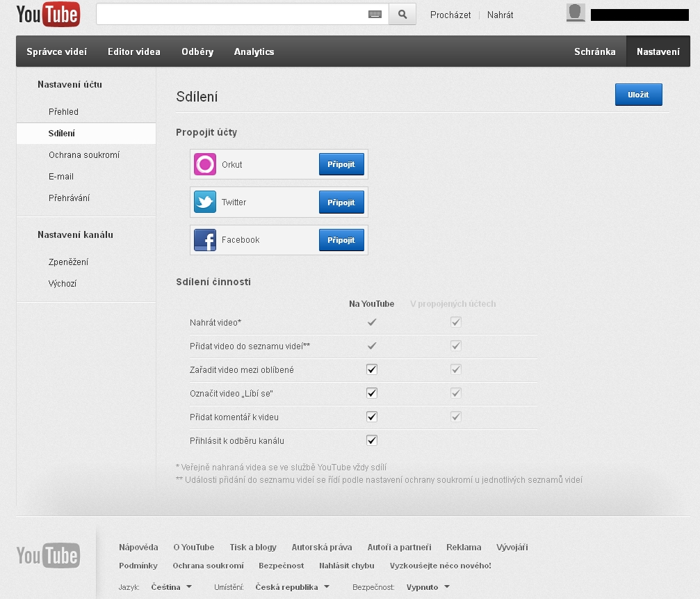Screen dimensions: 700x599
Task: Open Podmínky footer link
Action: click(138, 566)
